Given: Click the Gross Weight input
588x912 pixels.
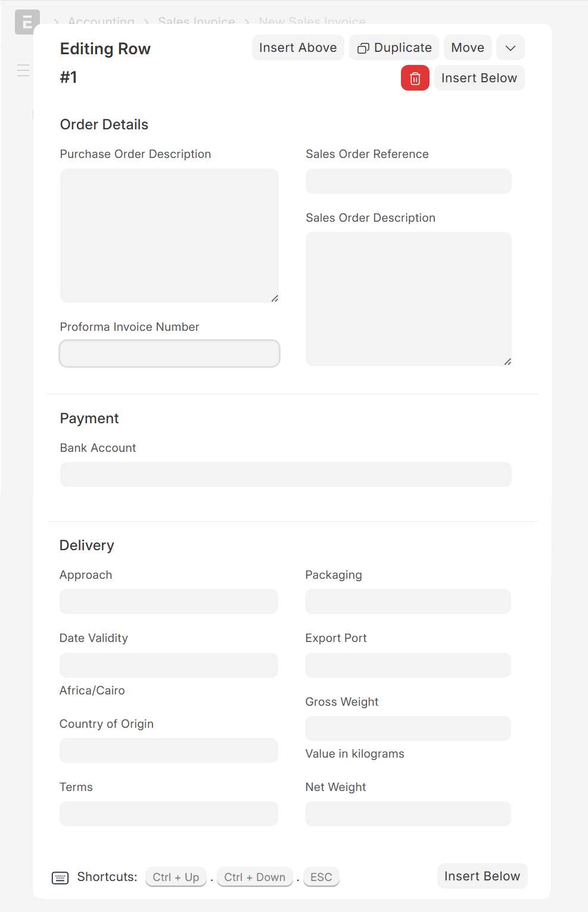Looking at the screenshot, I should click(x=408, y=728).
